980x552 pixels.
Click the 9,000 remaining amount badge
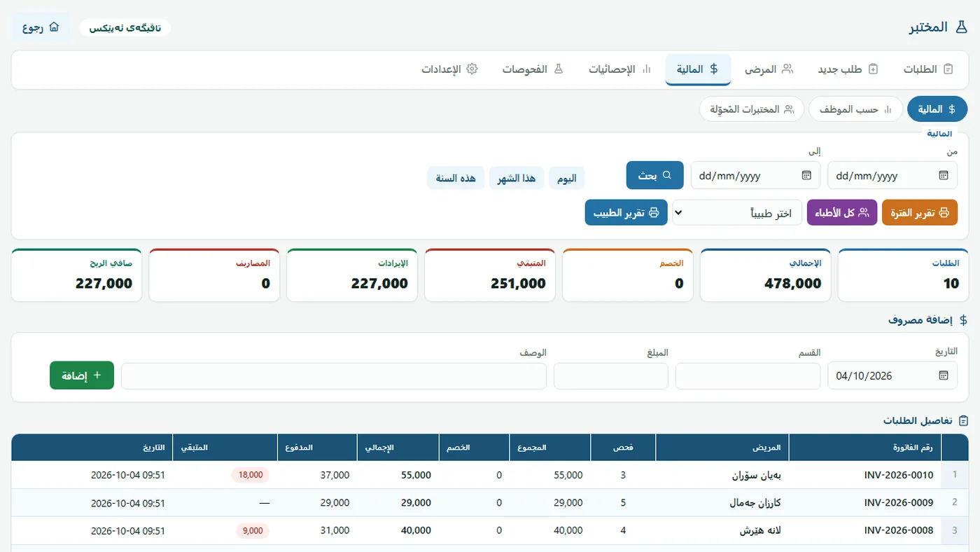click(253, 531)
